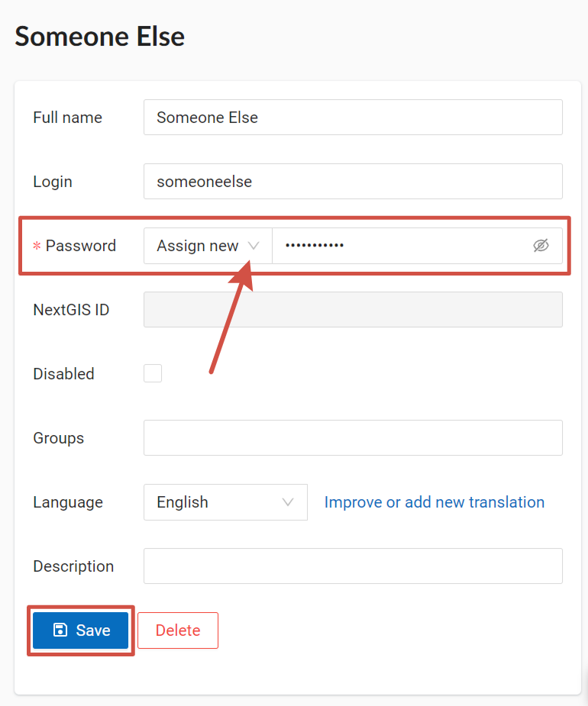Image resolution: width=588 pixels, height=706 pixels.
Task: Open the Assign new password dropdown
Action: tap(208, 246)
